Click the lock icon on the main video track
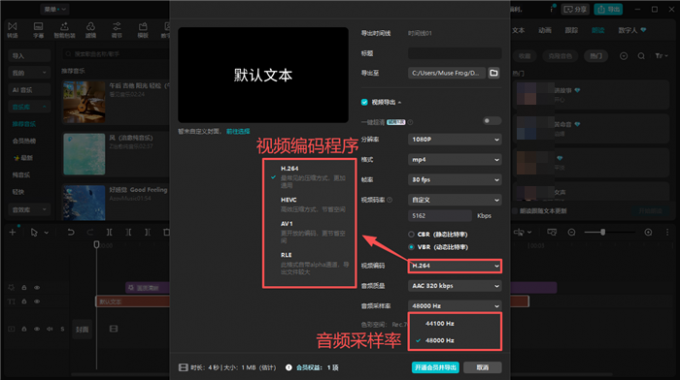 pyautogui.click(x=24, y=329)
